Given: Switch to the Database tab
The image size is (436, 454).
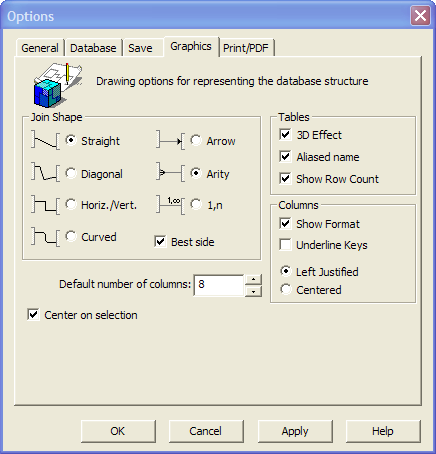Looking at the screenshot, I should coord(93,48).
